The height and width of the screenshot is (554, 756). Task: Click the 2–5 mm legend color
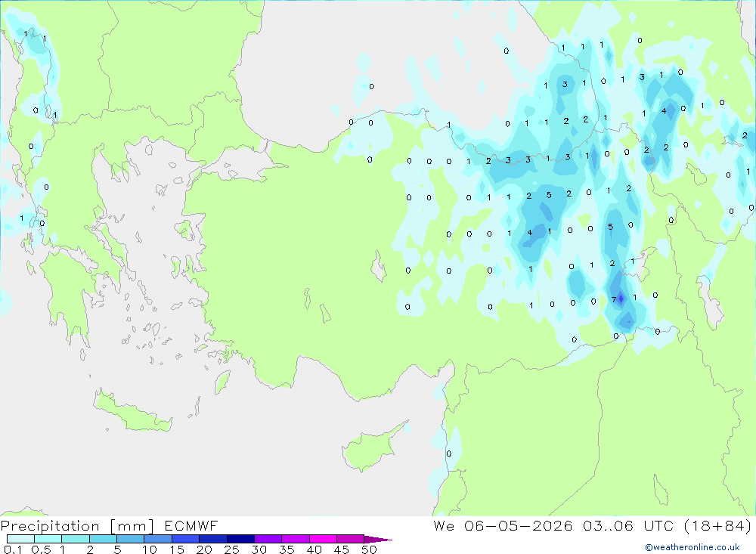(103, 539)
